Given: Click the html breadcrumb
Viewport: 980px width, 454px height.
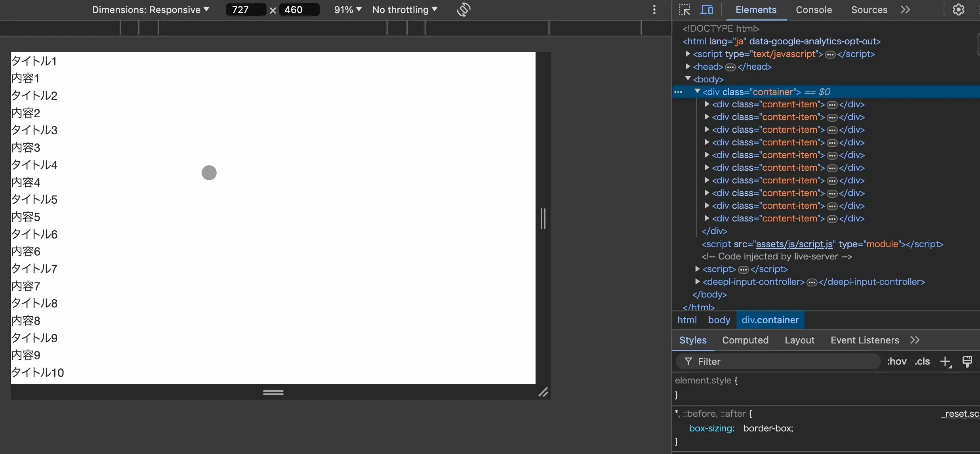Looking at the screenshot, I should point(687,320).
